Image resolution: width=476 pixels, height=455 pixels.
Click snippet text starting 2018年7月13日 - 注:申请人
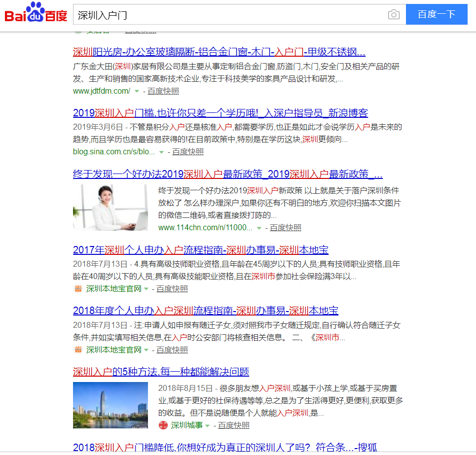pyautogui.click(x=237, y=331)
